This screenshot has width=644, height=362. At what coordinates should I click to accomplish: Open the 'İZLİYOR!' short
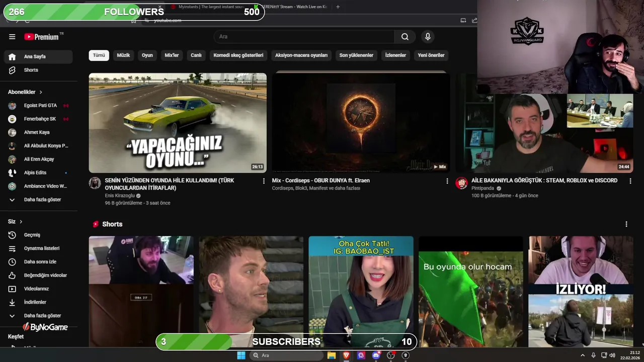[x=581, y=292]
